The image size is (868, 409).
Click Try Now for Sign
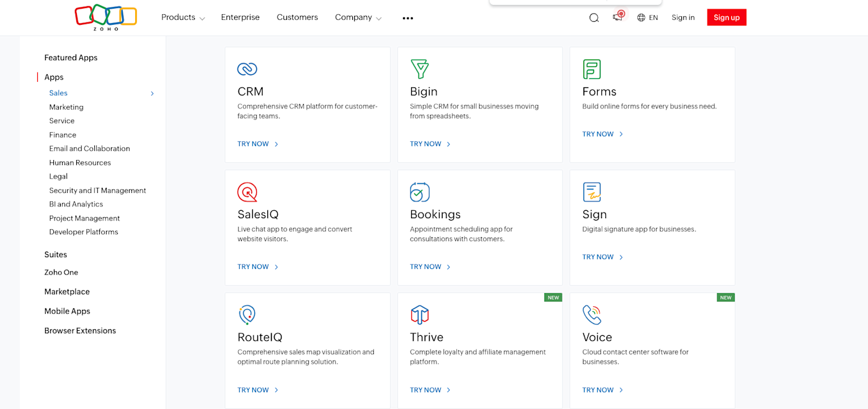(598, 257)
